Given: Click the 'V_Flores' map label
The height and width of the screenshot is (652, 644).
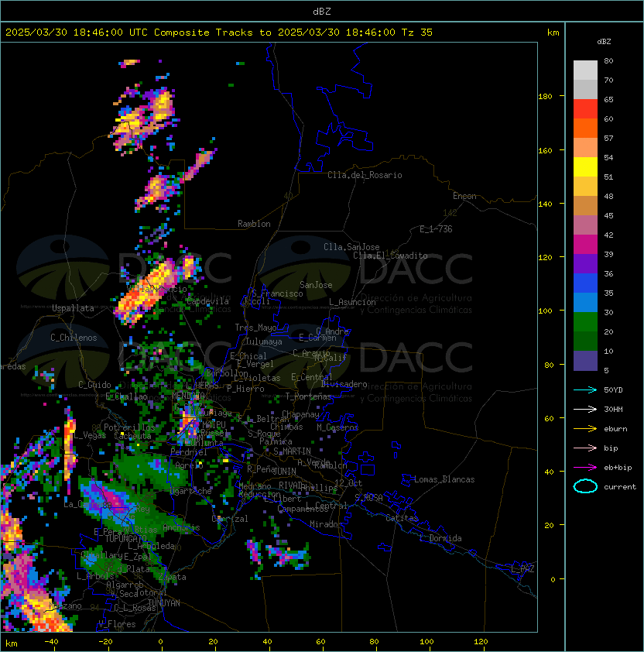Looking at the screenshot, I should (117, 624).
